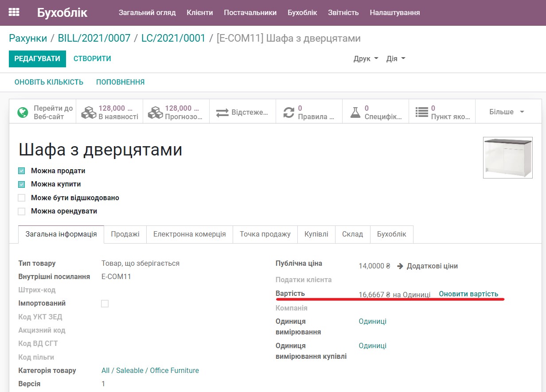Open the Відстеження traceability view
The height and width of the screenshot is (392, 546).
[243, 111]
